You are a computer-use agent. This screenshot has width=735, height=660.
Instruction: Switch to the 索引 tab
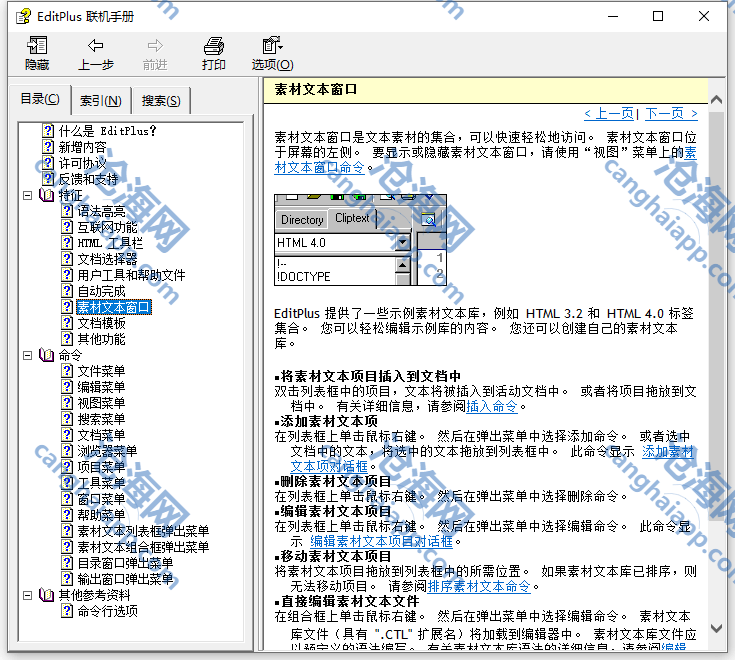[x=100, y=100]
